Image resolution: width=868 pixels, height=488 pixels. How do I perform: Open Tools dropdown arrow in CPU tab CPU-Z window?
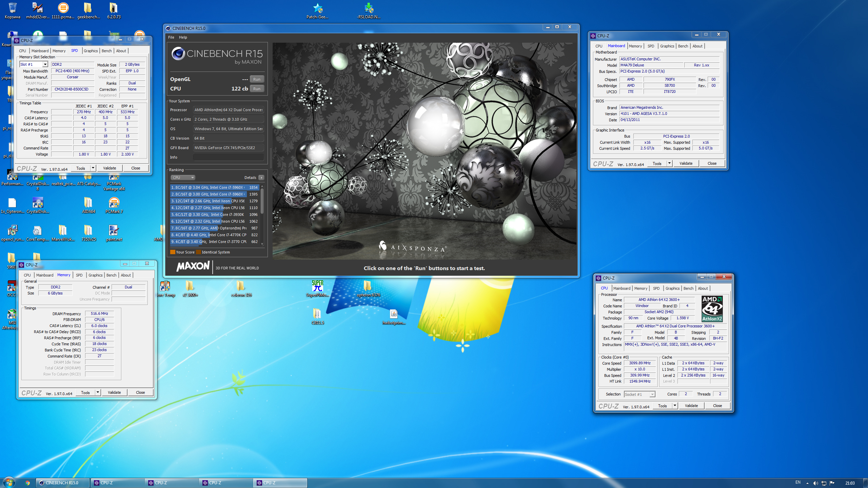tap(675, 405)
